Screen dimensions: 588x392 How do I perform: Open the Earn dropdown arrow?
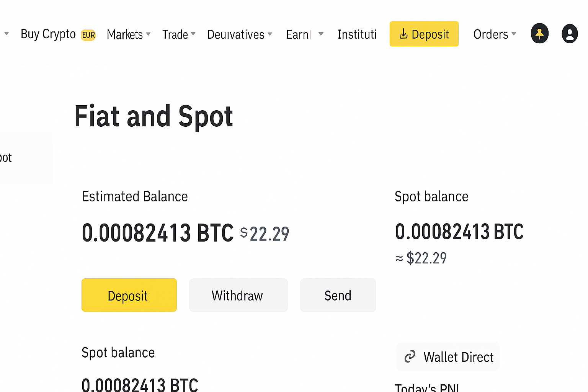point(320,34)
